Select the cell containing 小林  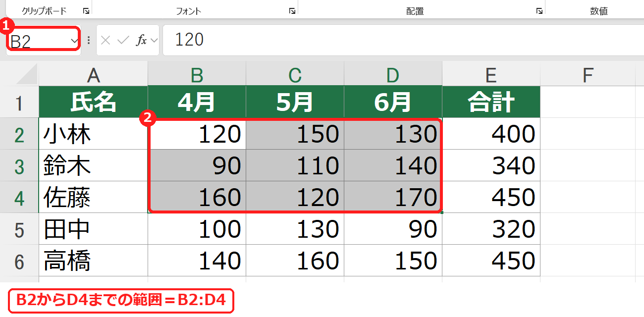93,134
